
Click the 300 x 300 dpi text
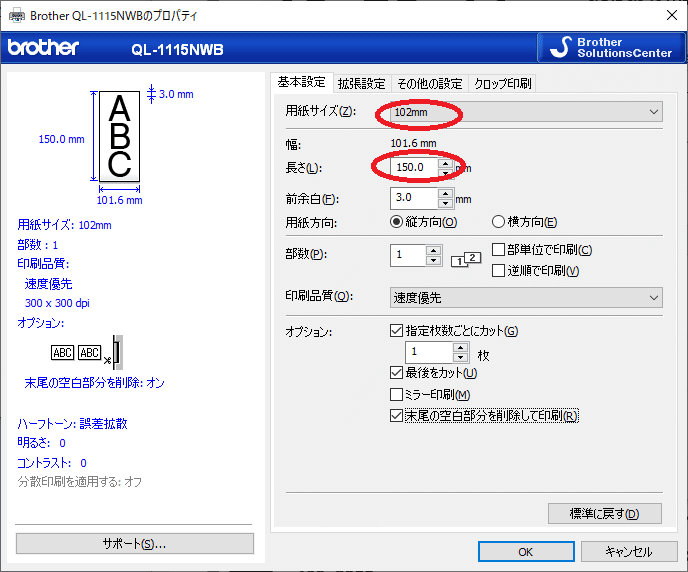click(57, 303)
